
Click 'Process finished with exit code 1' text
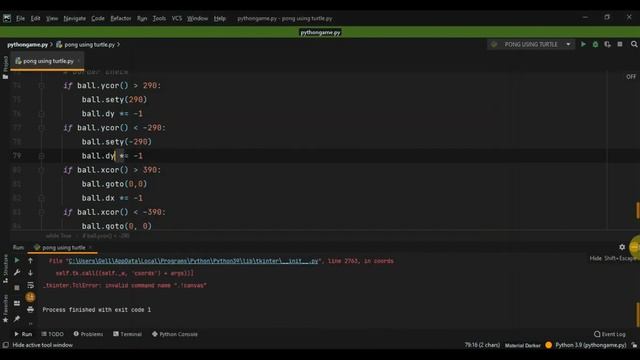pos(97,310)
